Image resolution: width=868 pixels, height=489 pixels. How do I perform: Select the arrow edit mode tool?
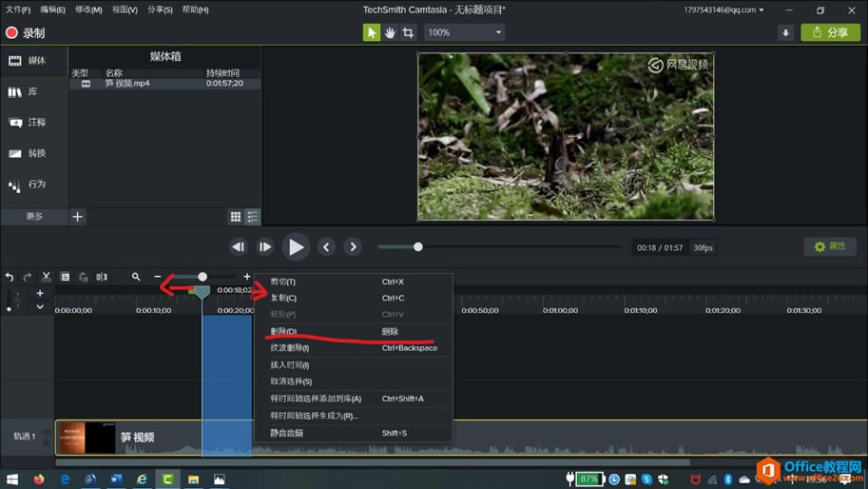point(372,32)
